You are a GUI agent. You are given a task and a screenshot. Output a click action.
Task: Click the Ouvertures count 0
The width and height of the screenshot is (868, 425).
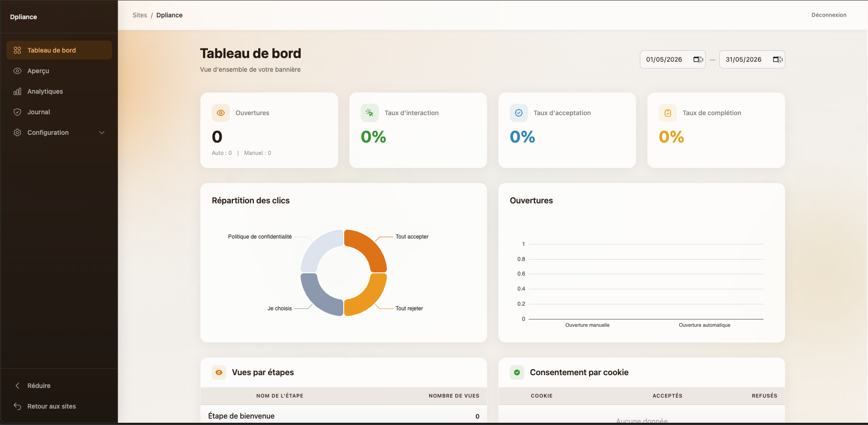(x=217, y=137)
